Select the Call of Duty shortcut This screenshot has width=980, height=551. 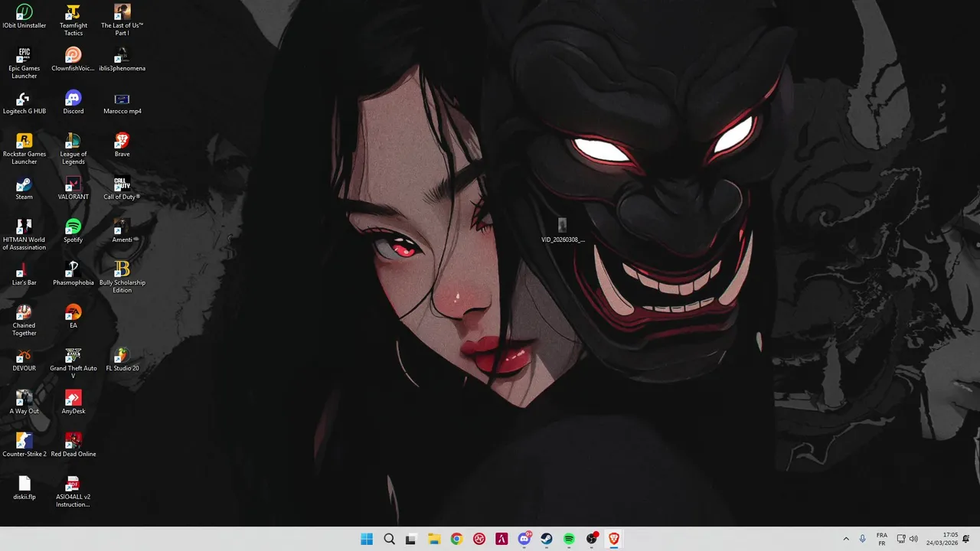[122, 188]
